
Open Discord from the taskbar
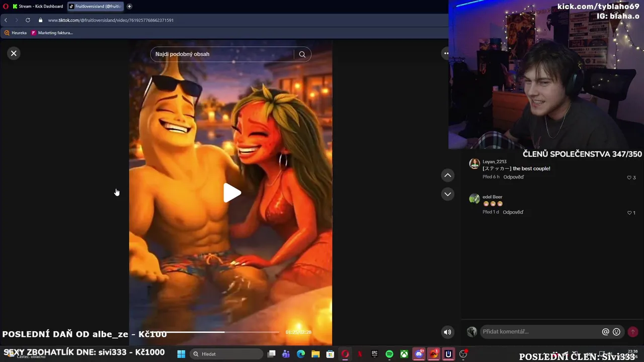point(419,354)
